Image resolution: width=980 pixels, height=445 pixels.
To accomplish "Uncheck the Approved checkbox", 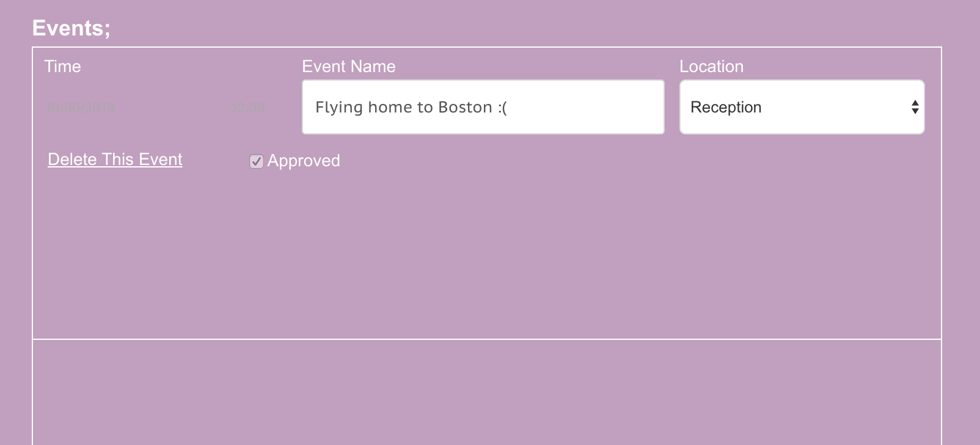I will coord(257,161).
